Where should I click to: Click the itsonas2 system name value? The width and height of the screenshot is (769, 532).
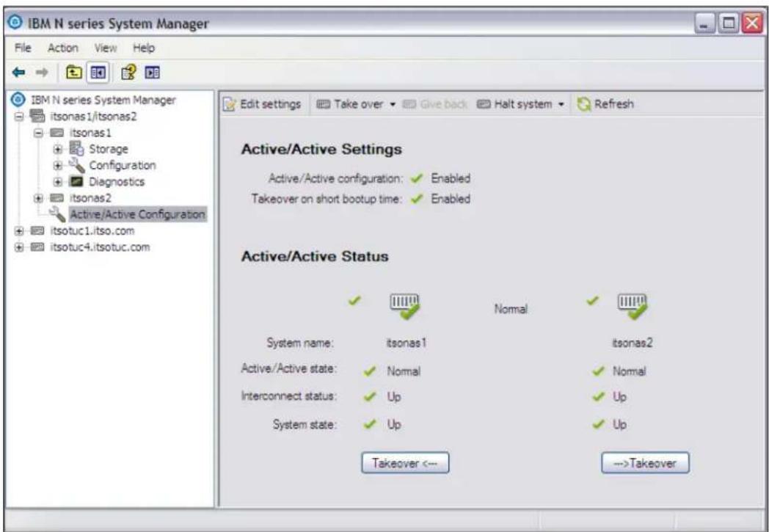tap(632, 343)
